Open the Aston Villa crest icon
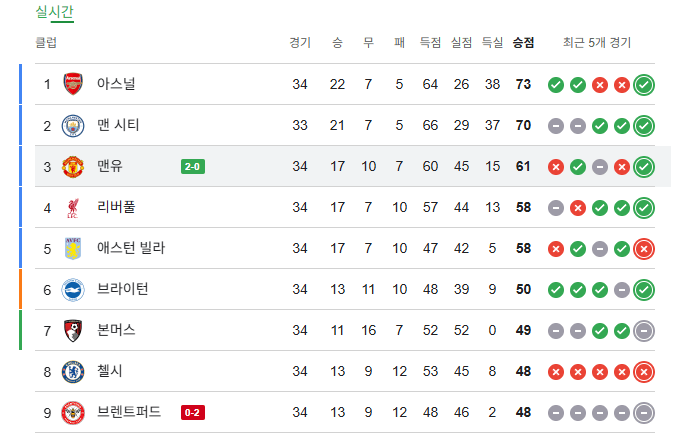691x441 pixels. click(x=73, y=248)
